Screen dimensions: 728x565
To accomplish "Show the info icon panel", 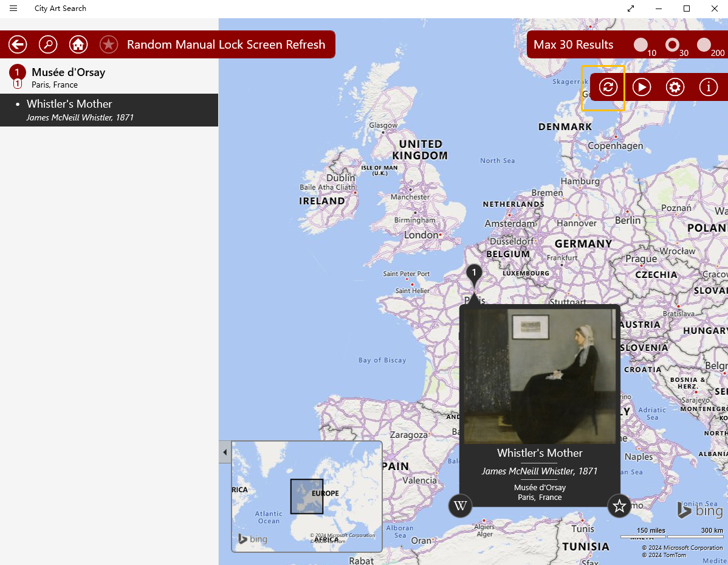I will (x=709, y=88).
